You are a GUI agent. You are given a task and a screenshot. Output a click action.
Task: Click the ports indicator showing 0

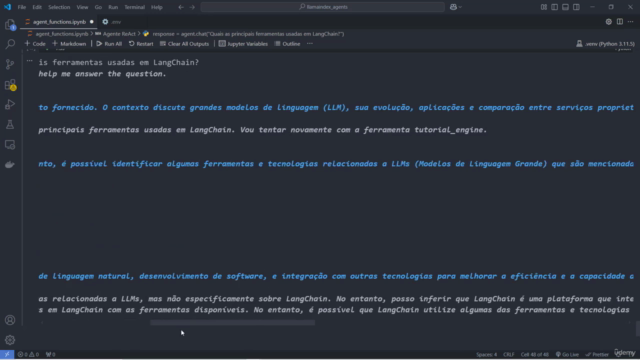(x=51, y=354)
